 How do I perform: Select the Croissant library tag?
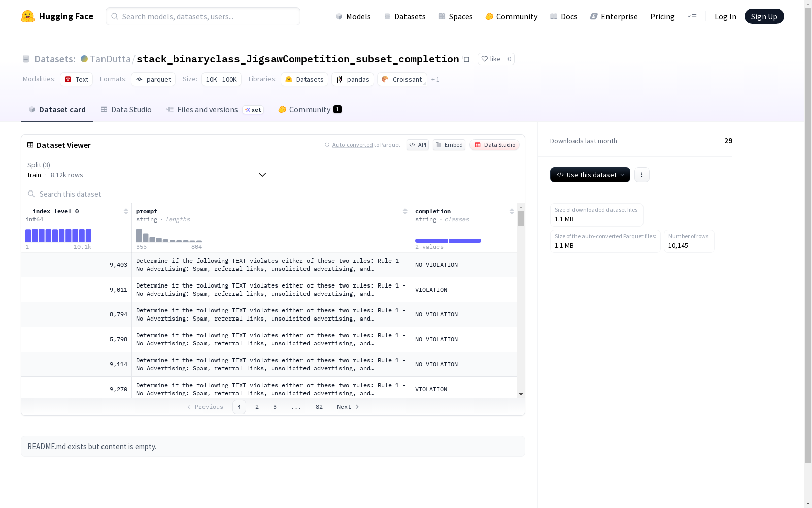tap(402, 79)
